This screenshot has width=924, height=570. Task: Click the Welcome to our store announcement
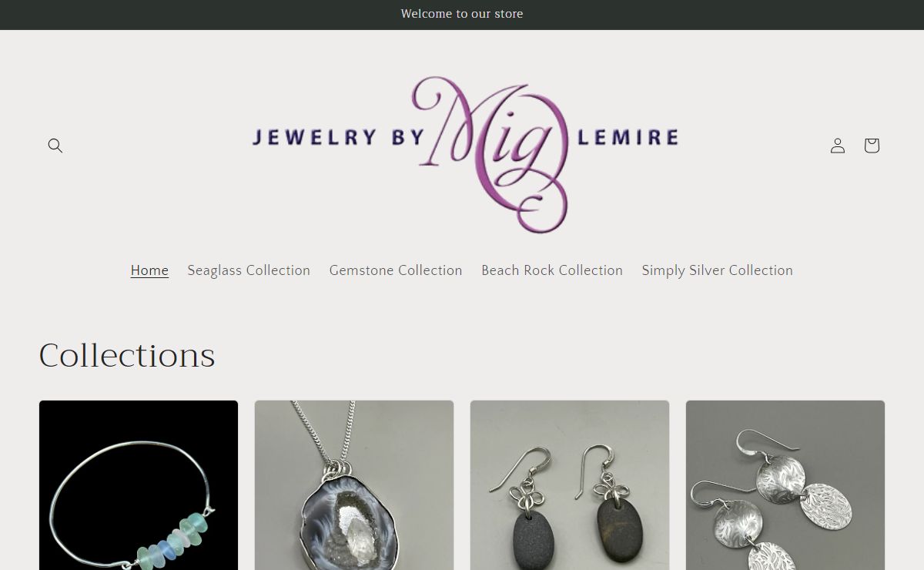(x=462, y=14)
